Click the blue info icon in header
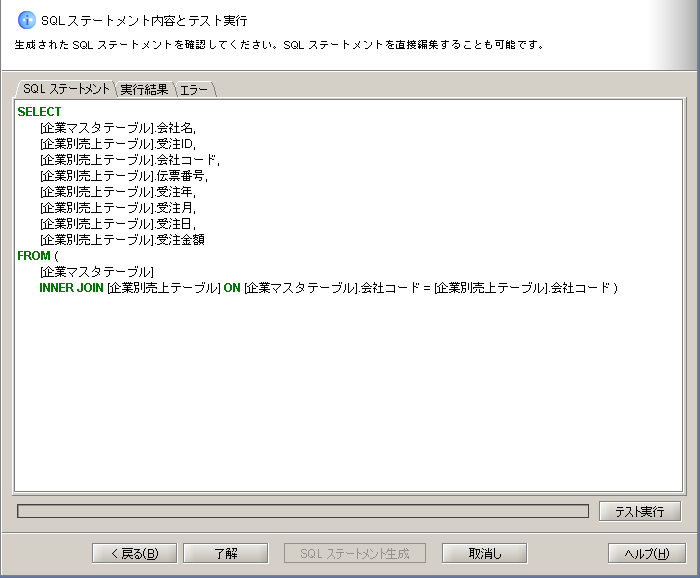 (x=27, y=20)
